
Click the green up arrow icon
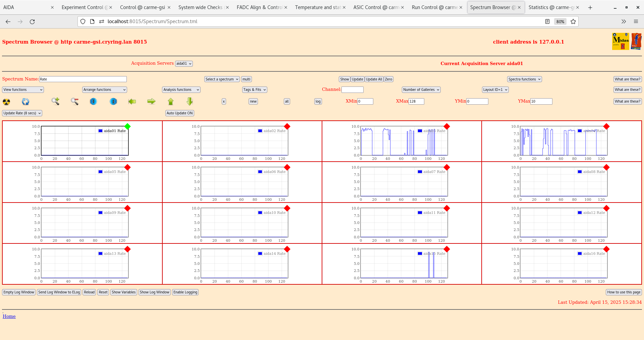(171, 101)
